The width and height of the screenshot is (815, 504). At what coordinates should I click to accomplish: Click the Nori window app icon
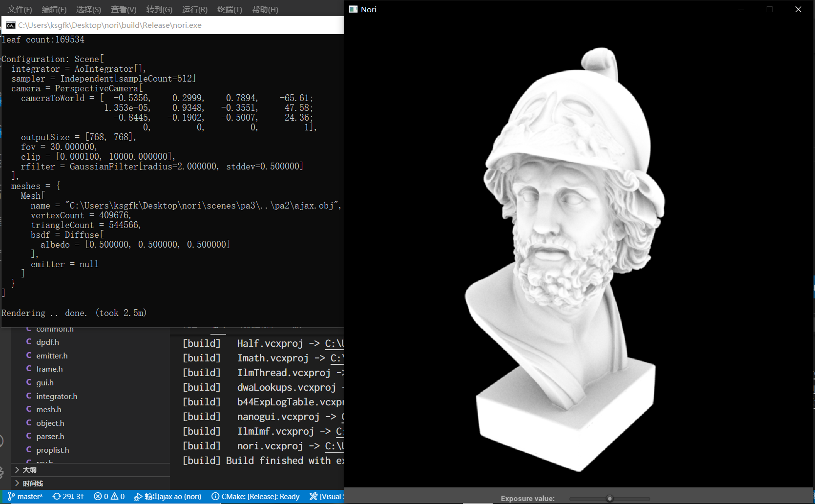pyautogui.click(x=354, y=9)
